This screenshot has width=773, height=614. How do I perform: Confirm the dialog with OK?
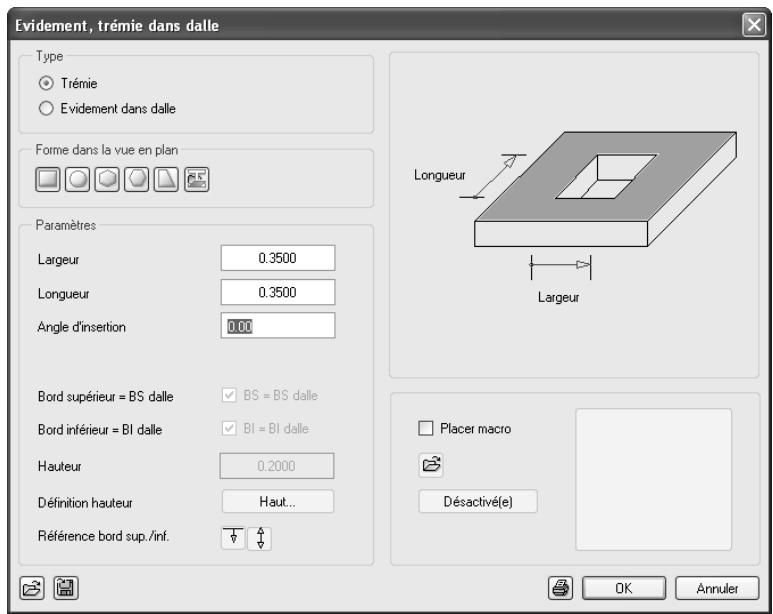point(624,588)
